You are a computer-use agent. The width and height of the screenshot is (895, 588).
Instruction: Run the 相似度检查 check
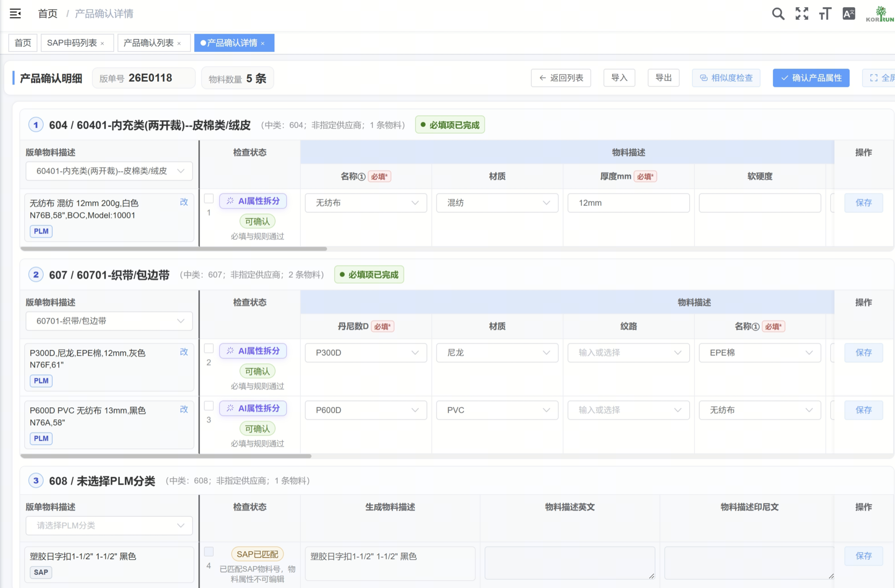pyautogui.click(x=726, y=78)
